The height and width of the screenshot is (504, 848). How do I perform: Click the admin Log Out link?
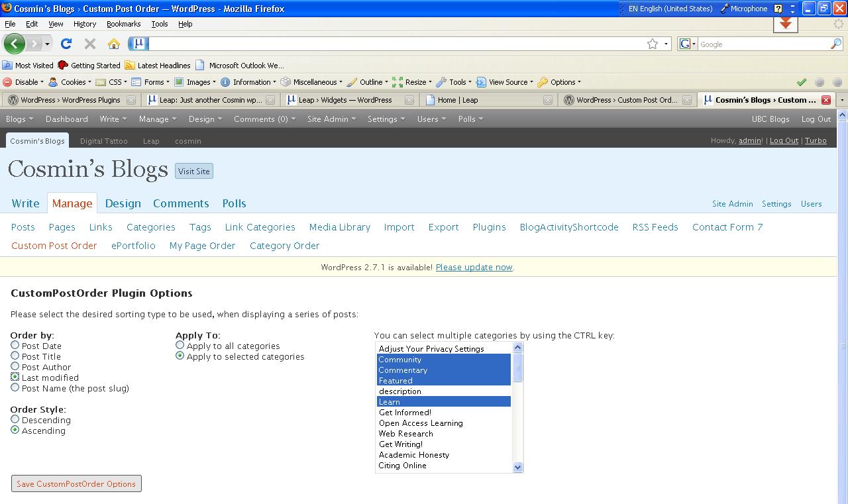[784, 140]
